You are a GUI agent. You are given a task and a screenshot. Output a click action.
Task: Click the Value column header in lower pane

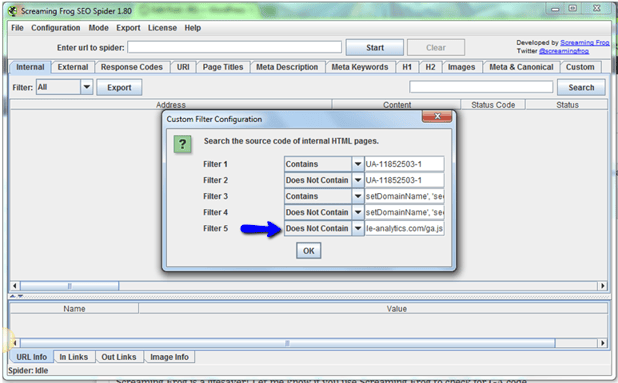click(396, 309)
